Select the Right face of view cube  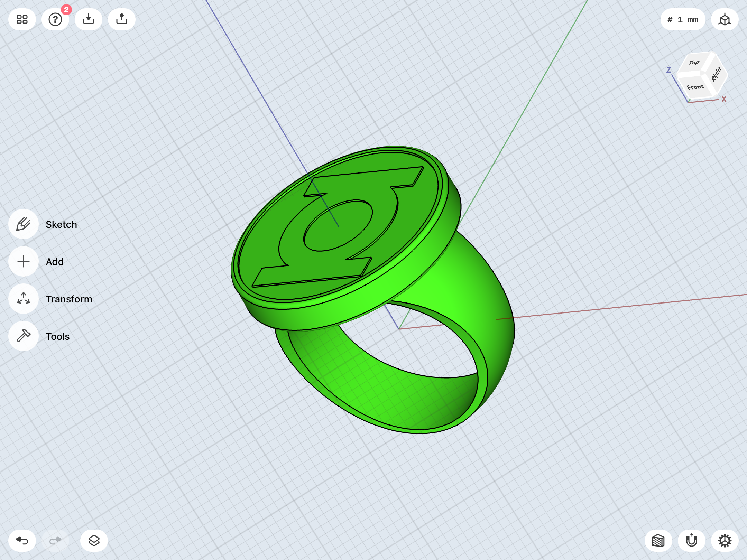(716, 74)
